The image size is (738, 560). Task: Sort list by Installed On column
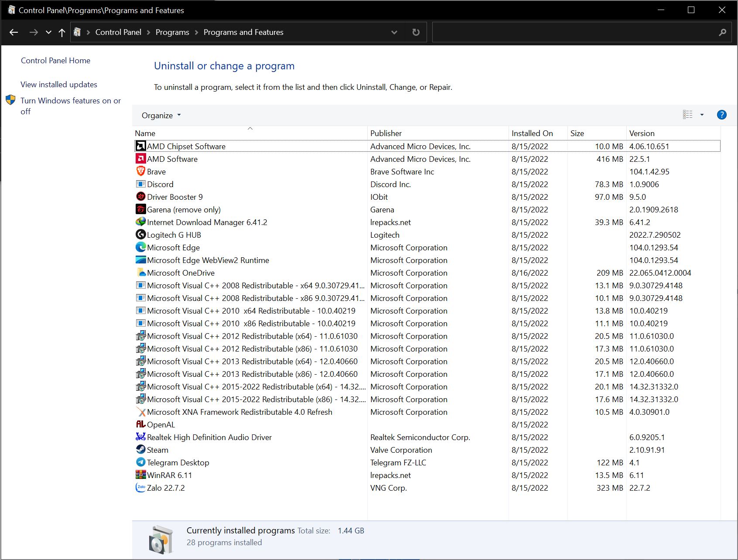coord(532,133)
